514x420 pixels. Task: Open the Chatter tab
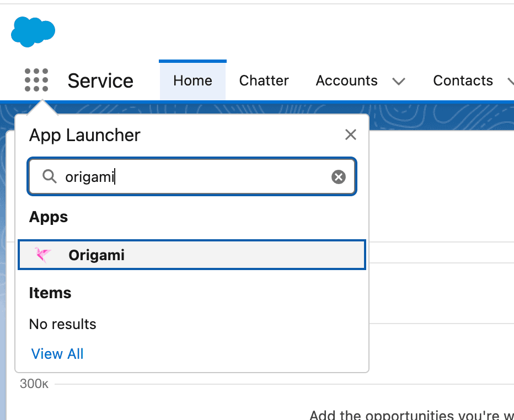click(x=264, y=80)
